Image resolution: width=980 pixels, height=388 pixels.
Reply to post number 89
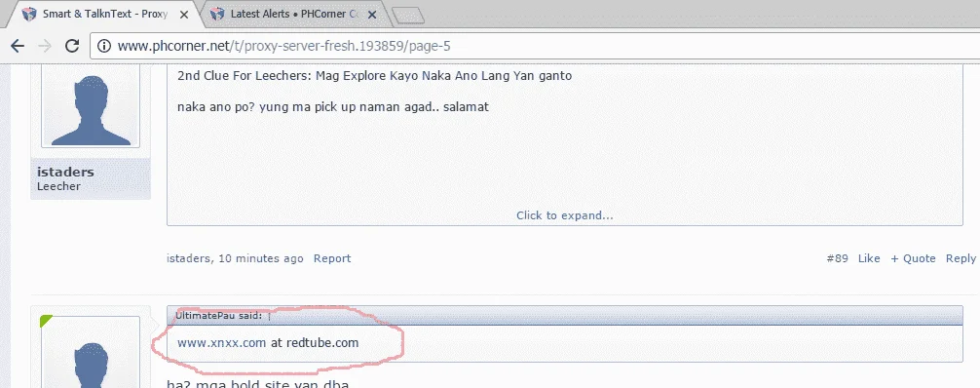[x=961, y=258]
